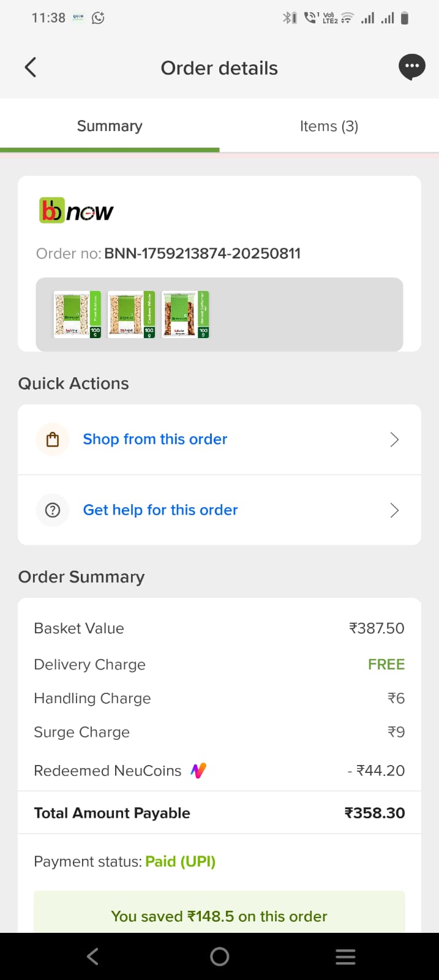Expand chevron beside Shop from this order
Viewport: 439px width, 980px height.
(x=394, y=440)
